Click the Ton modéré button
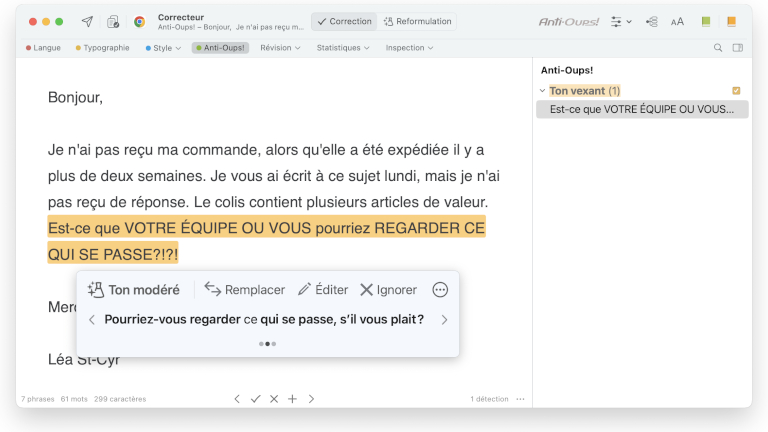768x432 pixels. tap(134, 290)
